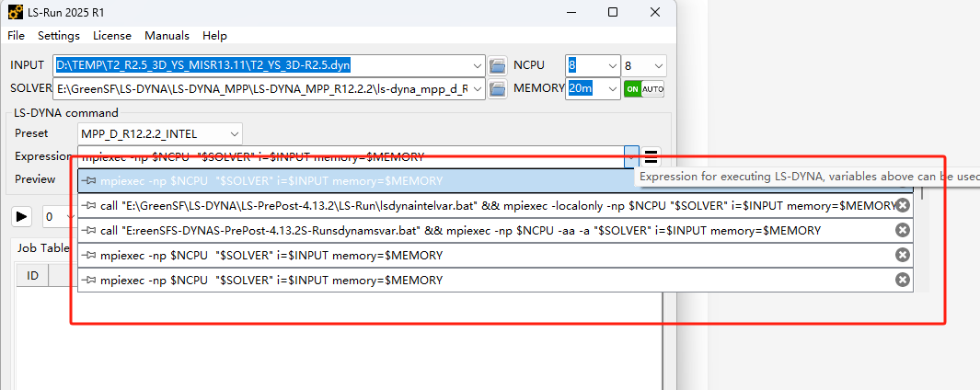Screen dimensions: 980x390
Task: Switch to the Job Table tab
Action: [43, 247]
